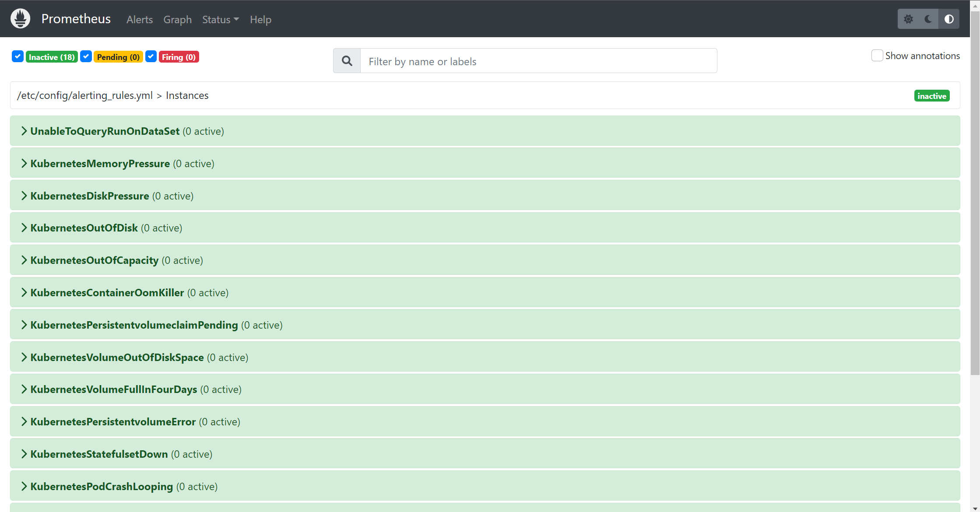This screenshot has width=980, height=512.
Task: Click the Pending (0) badge
Action: pyautogui.click(x=118, y=57)
